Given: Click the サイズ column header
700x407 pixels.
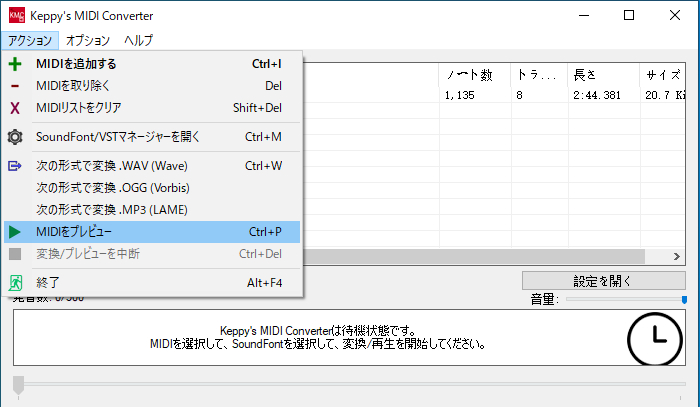Looking at the screenshot, I should pyautogui.click(x=663, y=75).
